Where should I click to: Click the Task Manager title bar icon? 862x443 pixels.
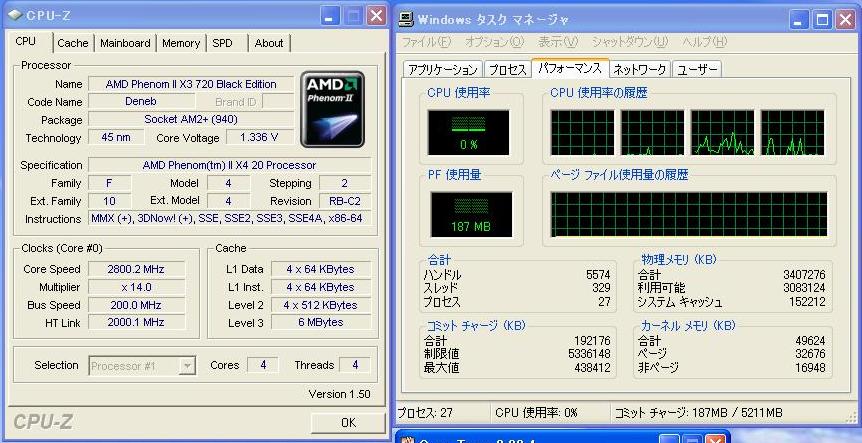[407, 20]
